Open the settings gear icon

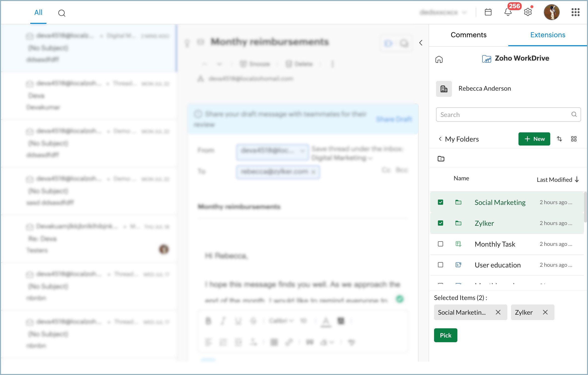(528, 12)
